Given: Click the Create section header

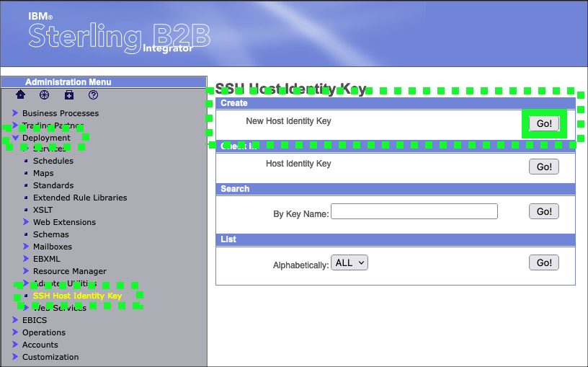Looking at the screenshot, I should [396, 103].
